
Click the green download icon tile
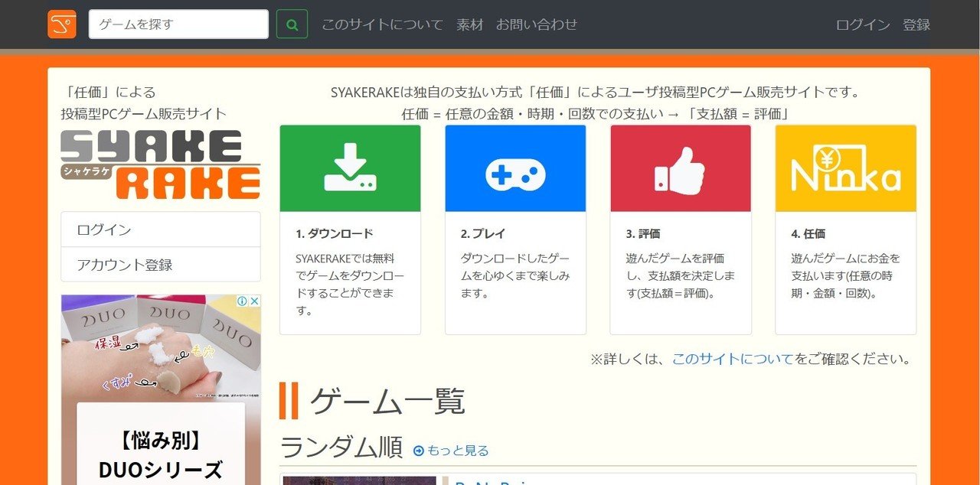coord(350,168)
